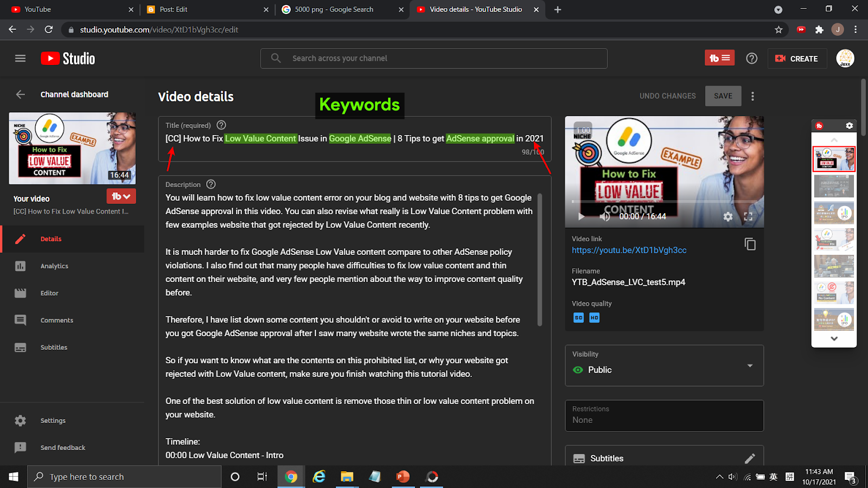Play the video preview
The image size is (868, 488).
(x=581, y=216)
